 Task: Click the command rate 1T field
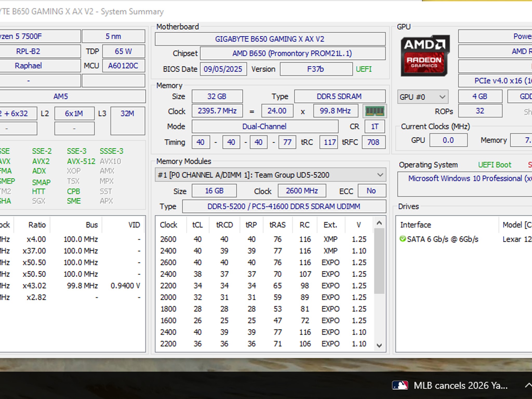(375, 127)
